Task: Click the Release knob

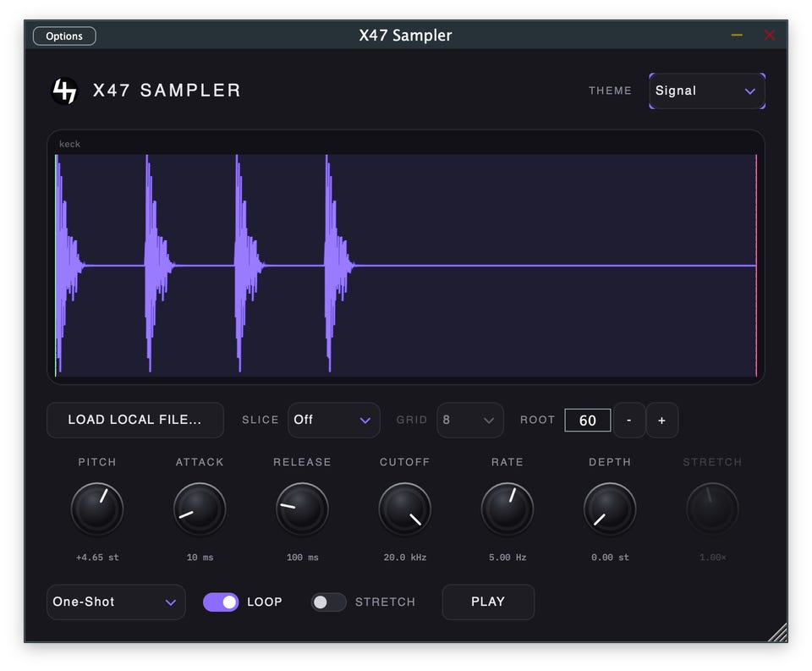Action: 303,509
